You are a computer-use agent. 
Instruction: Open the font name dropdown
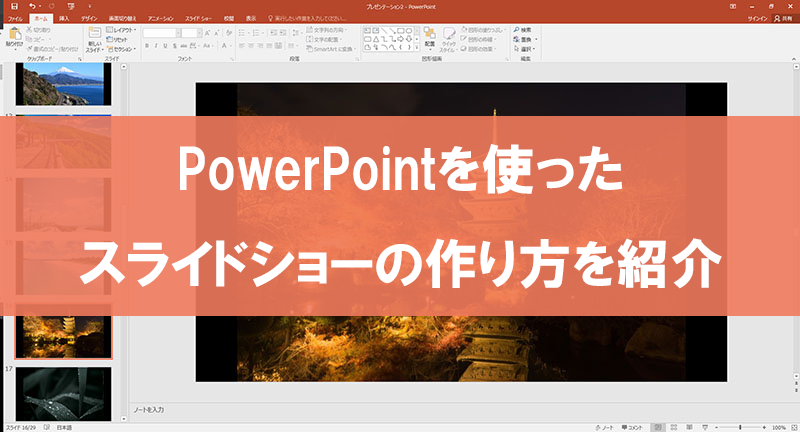(x=178, y=33)
